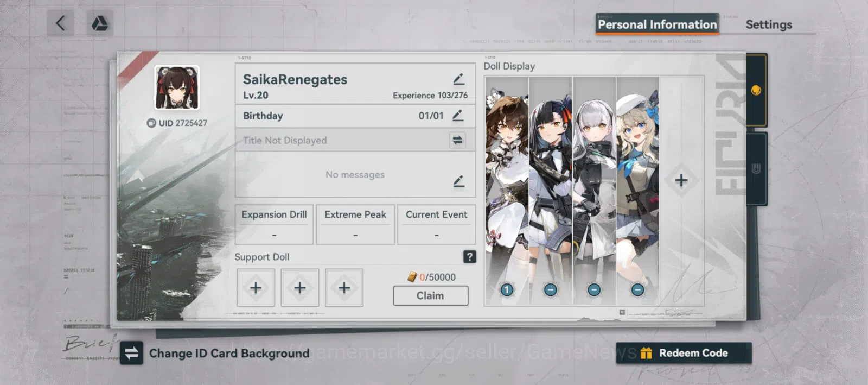Tap the Change ID Card Background swap icon
This screenshot has height=385, width=868.
(131, 353)
